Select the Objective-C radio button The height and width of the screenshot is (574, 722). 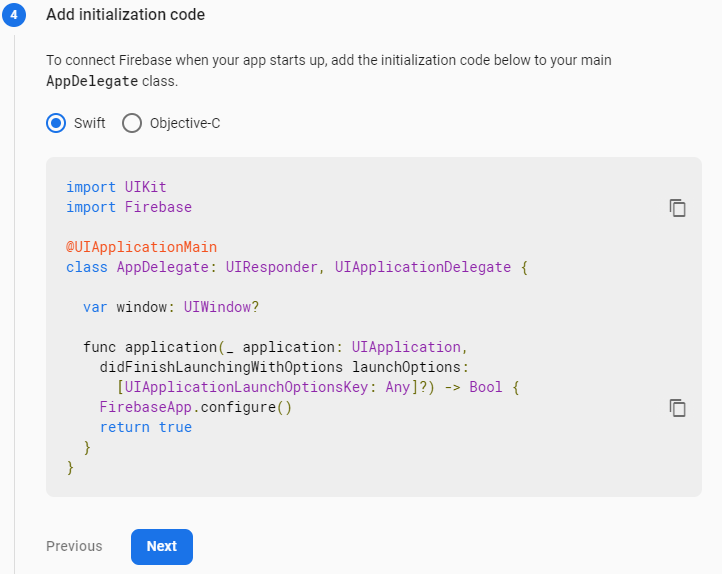pos(132,123)
